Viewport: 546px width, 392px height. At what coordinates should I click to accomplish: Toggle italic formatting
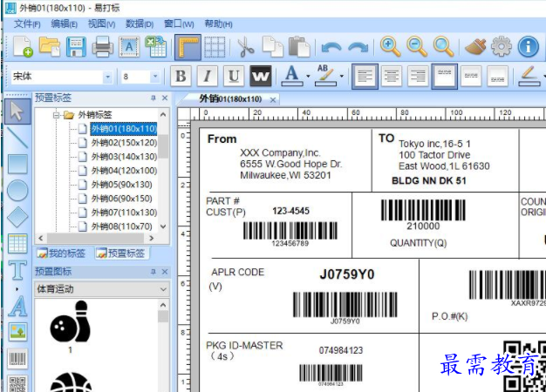208,76
